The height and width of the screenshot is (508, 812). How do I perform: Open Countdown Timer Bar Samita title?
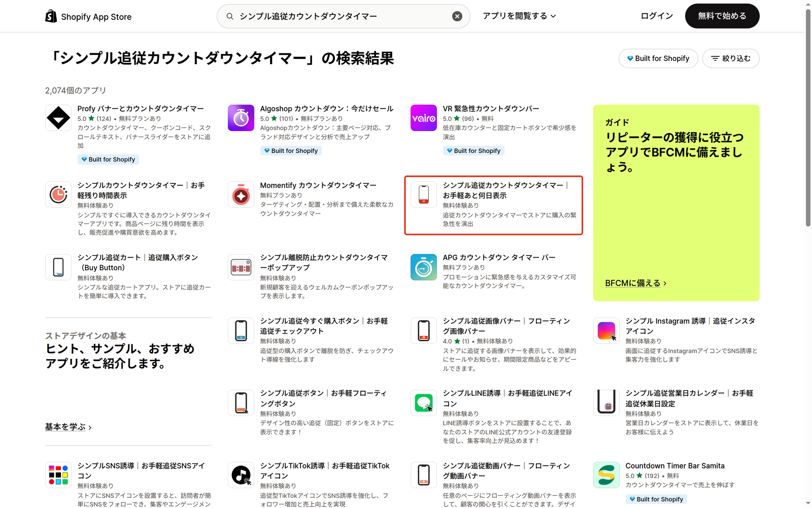pos(675,466)
